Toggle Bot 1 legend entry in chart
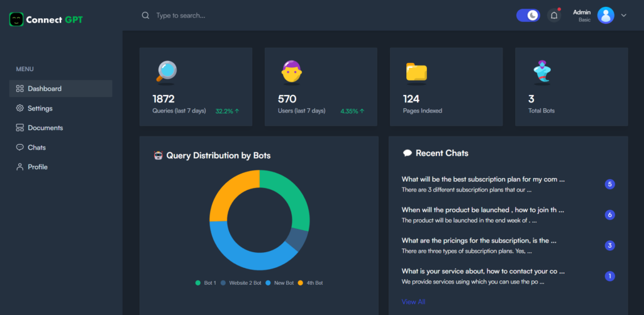Image resolution: width=644 pixels, height=315 pixels. pyautogui.click(x=206, y=283)
